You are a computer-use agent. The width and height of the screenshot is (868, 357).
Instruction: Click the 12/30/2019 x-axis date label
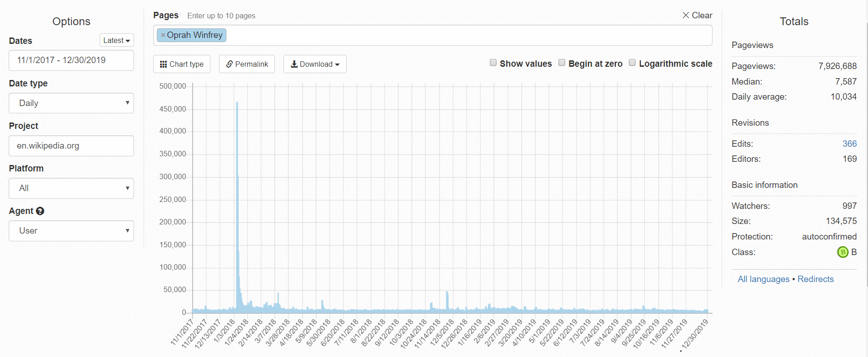click(694, 334)
